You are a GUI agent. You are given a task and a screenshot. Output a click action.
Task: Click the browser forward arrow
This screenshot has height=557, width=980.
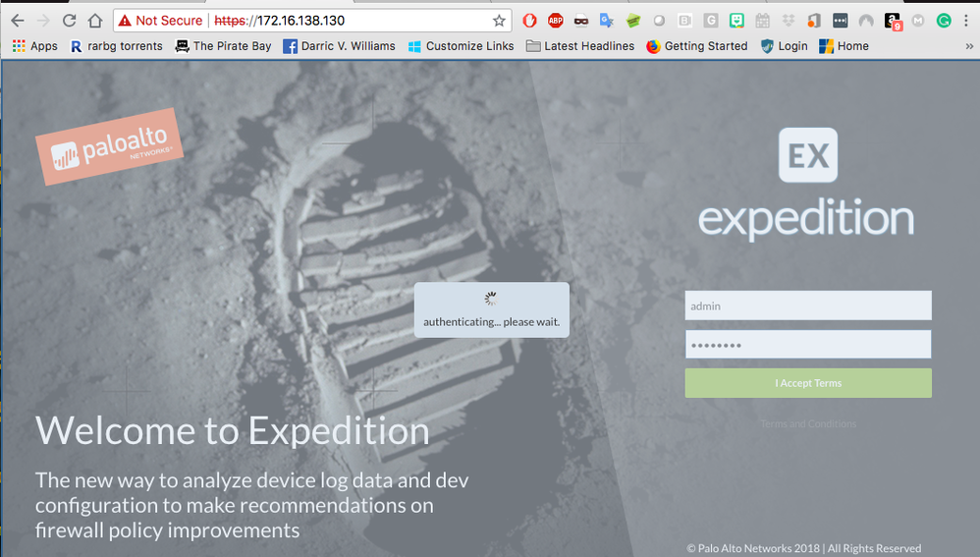click(x=43, y=21)
